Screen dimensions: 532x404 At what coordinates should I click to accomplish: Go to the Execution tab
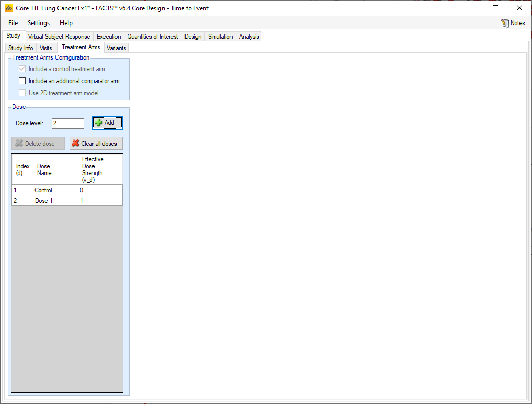[109, 37]
